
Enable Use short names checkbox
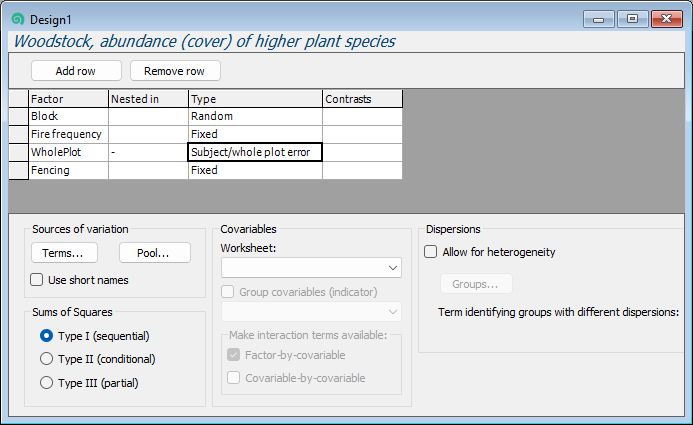pos(38,280)
